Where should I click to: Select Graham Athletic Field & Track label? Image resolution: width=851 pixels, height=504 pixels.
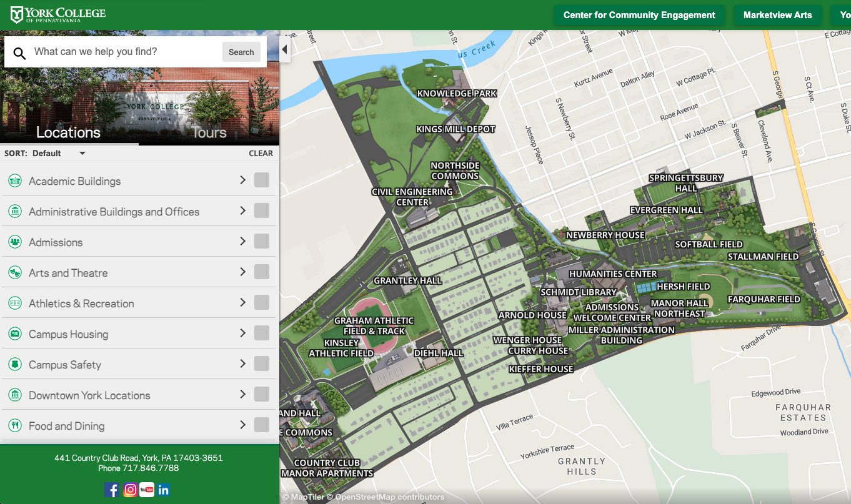tap(374, 326)
